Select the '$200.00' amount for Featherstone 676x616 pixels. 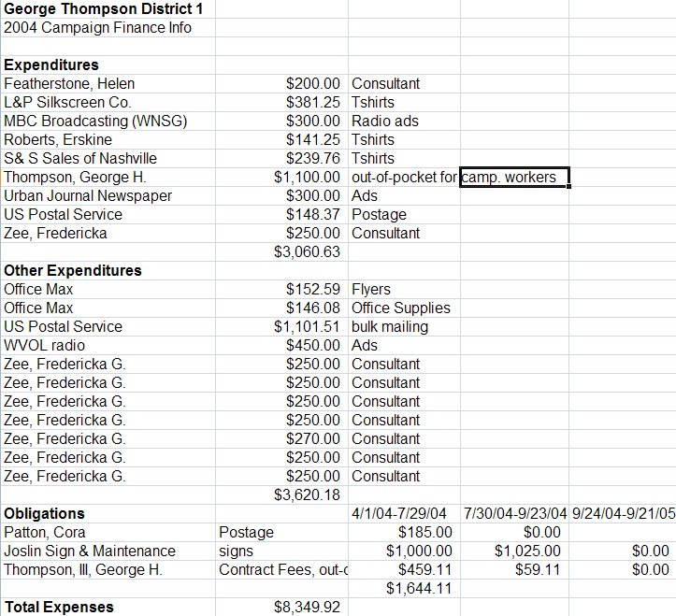pos(282,83)
